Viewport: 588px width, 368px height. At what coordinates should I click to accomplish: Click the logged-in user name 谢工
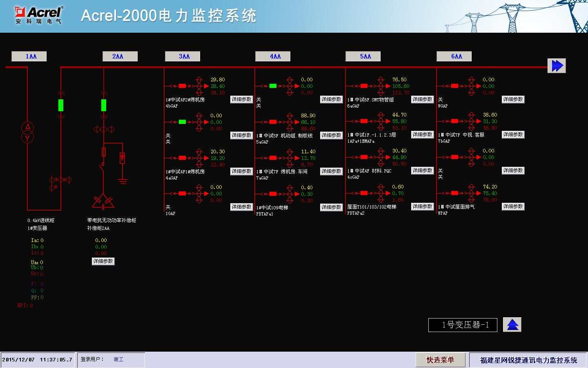click(x=118, y=359)
